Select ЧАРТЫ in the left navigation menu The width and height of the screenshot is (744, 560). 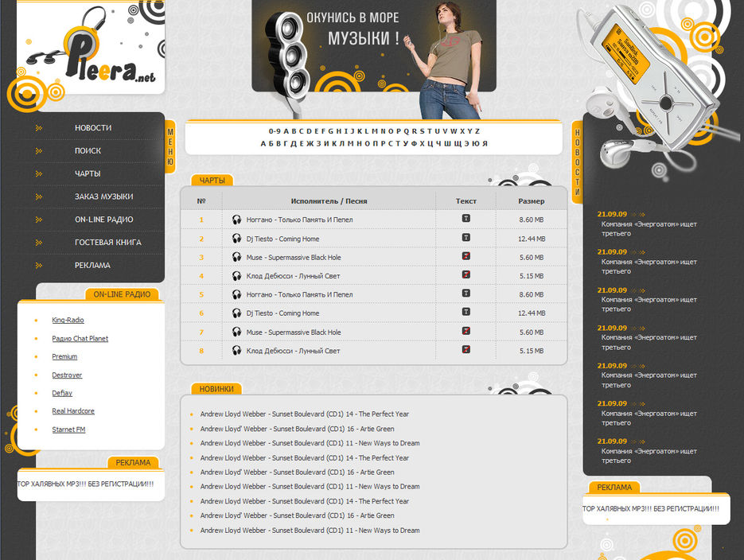(x=88, y=173)
